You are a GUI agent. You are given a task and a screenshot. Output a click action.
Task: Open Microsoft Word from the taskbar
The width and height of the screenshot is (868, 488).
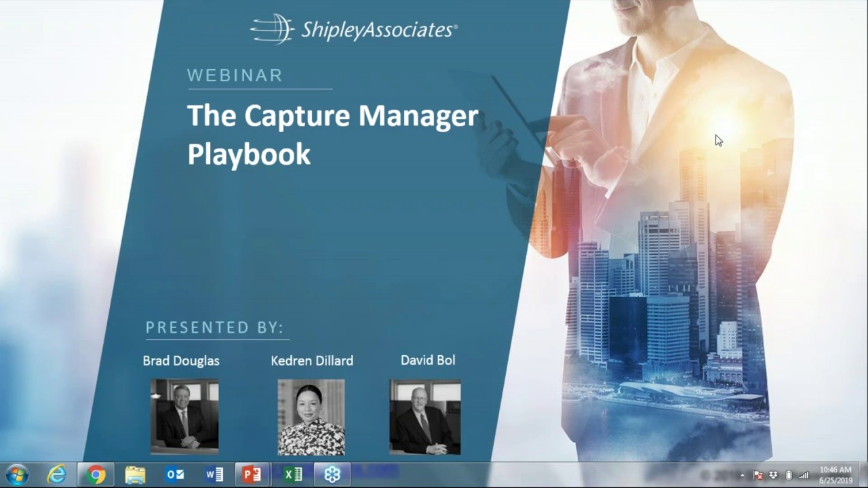(x=214, y=474)
